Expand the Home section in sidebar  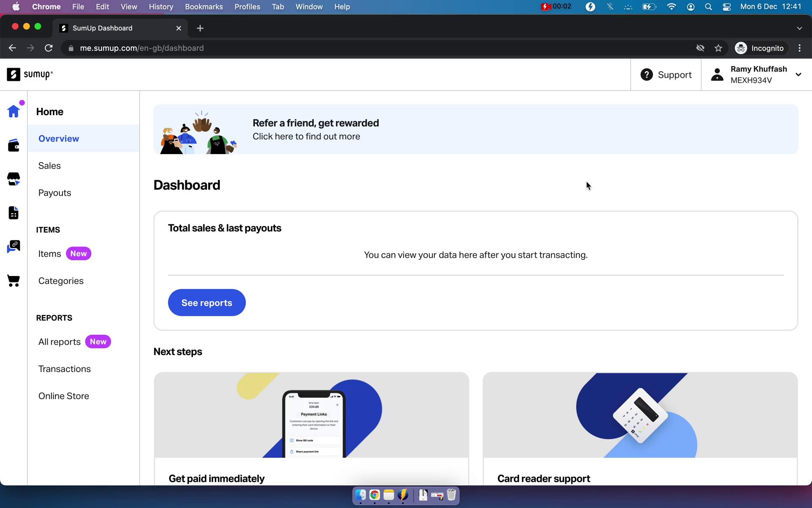click(x=49, y=111)
